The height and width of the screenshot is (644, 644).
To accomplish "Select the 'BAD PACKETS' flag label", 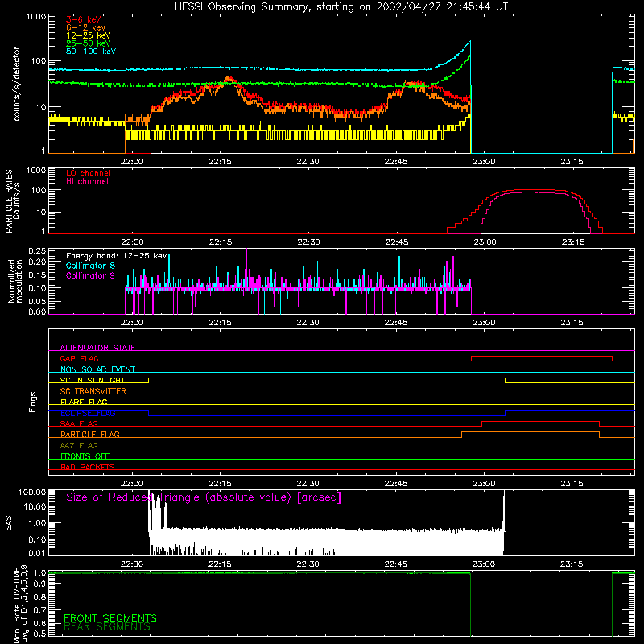I will [x=88, y=467].
